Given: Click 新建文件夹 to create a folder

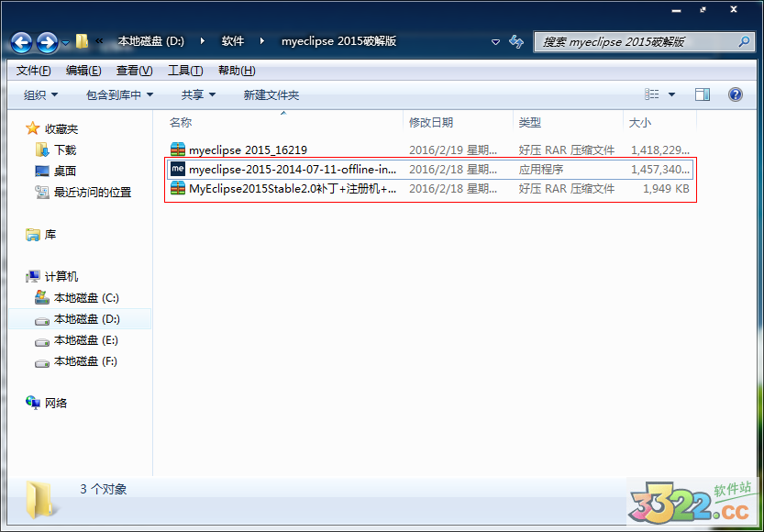Looking at the screenshot, I should 271,95.
